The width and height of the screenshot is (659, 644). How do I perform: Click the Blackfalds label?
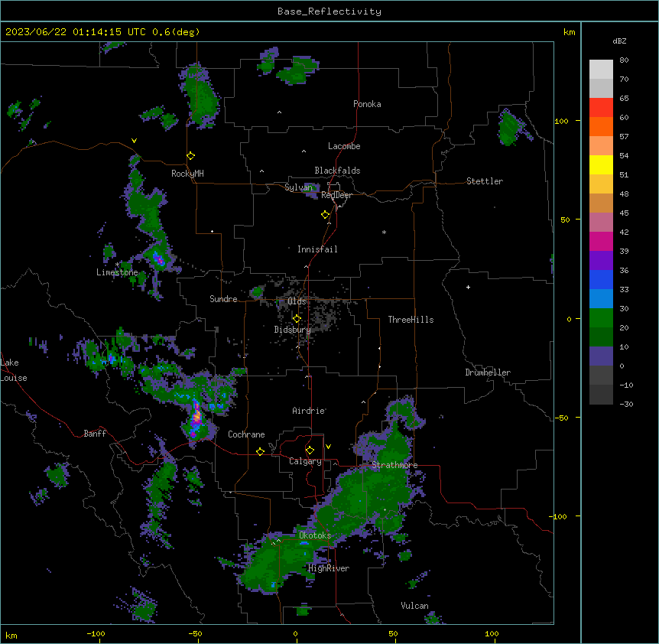click(x=337, y=171)
